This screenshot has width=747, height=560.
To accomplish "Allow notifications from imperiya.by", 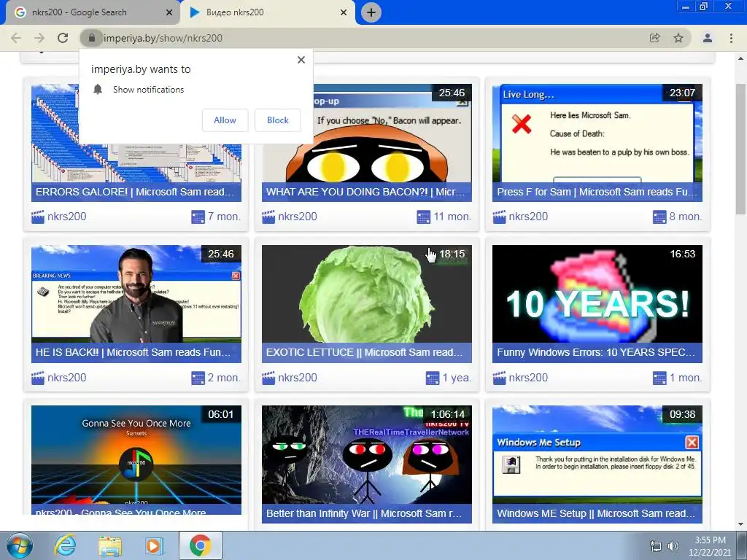I will (x=225, y=120).
